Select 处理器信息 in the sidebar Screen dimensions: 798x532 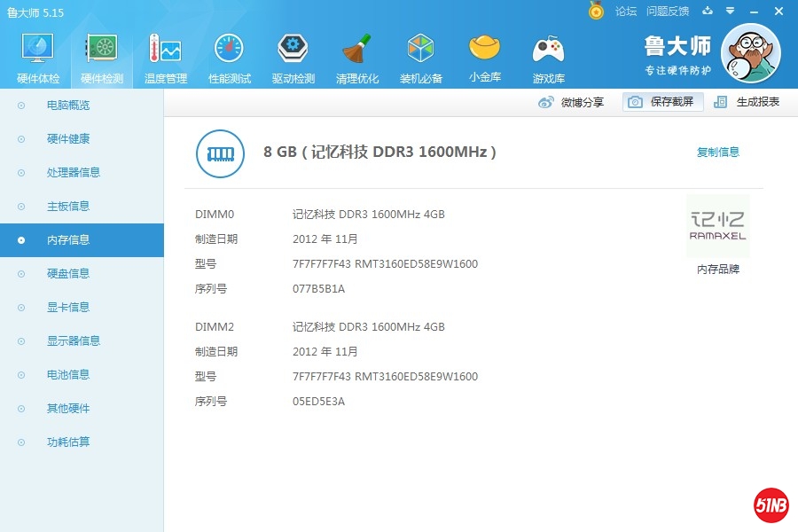tap(74, 173)
